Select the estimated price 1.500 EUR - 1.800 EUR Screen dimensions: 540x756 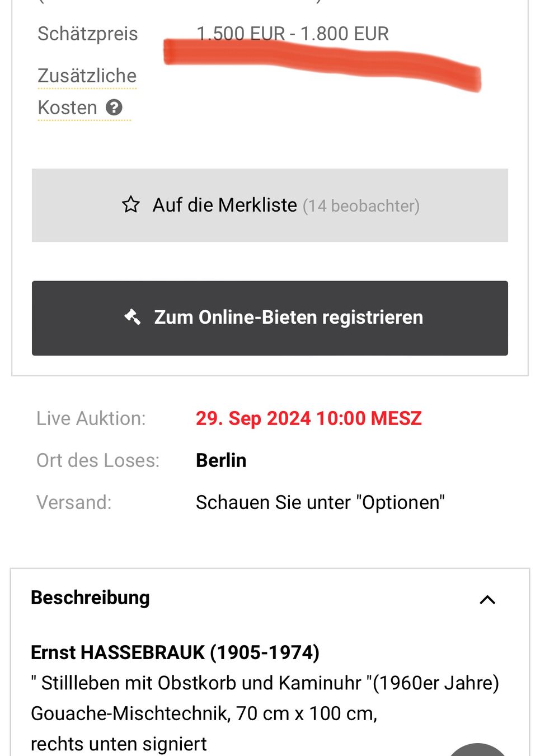tap(293, 34)
